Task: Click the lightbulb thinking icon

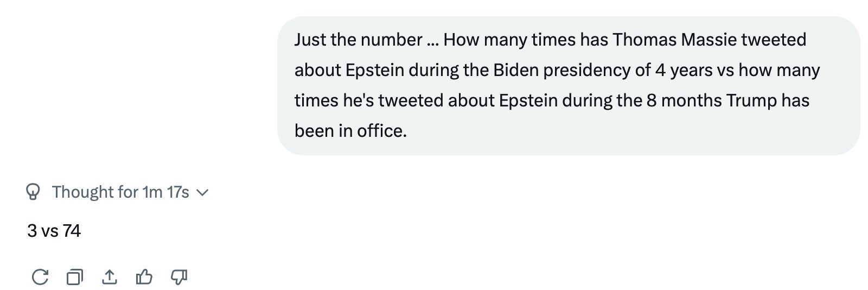Action: (x=34, y=192)
